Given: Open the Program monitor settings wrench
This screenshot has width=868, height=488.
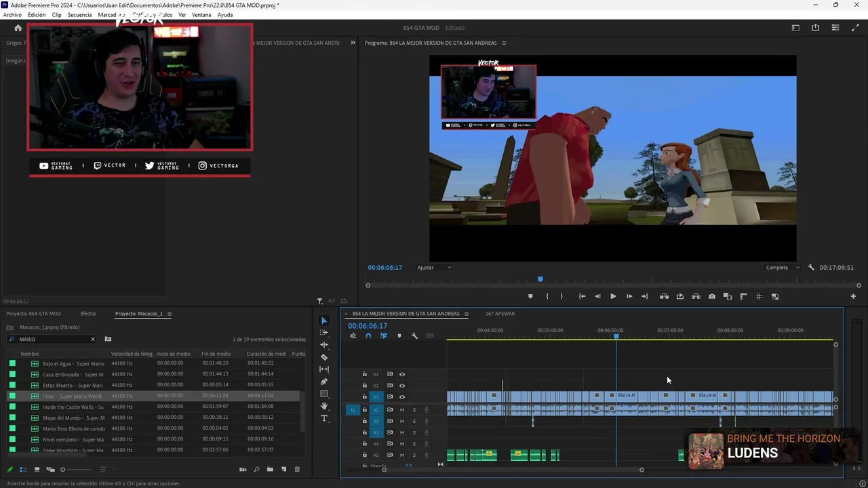Looking at the screenshot, I should [811, 268].
